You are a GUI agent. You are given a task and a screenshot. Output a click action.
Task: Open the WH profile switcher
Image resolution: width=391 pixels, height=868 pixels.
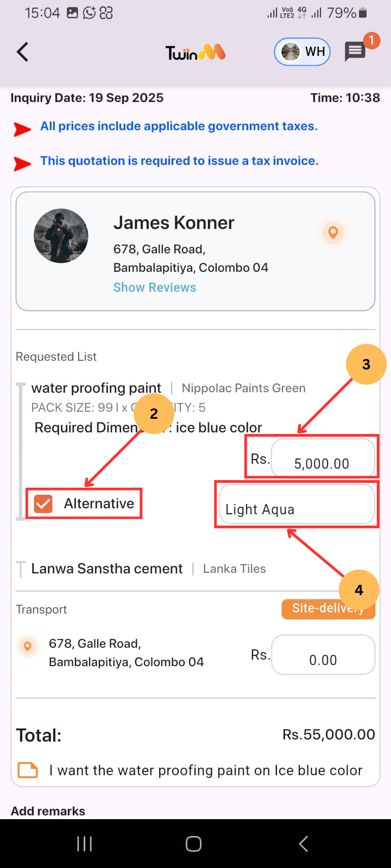pyautogui.click(x=302, y=52)
